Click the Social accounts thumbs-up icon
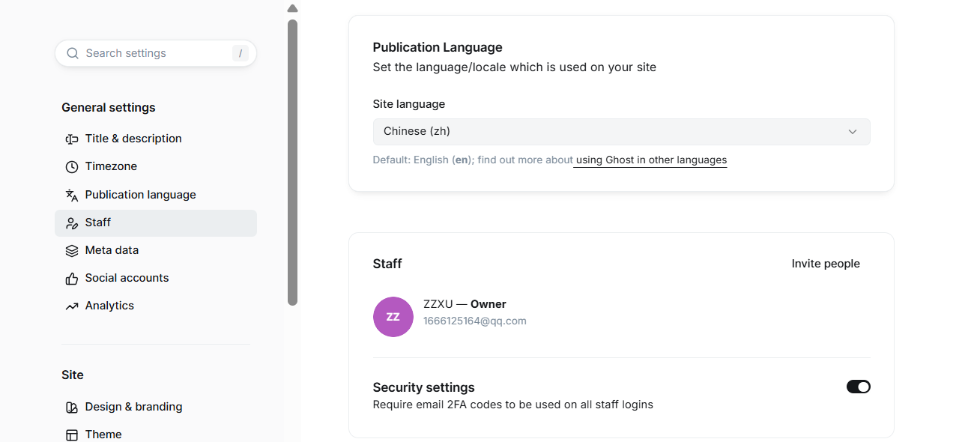The image size is (980, 442). point(72,278)
